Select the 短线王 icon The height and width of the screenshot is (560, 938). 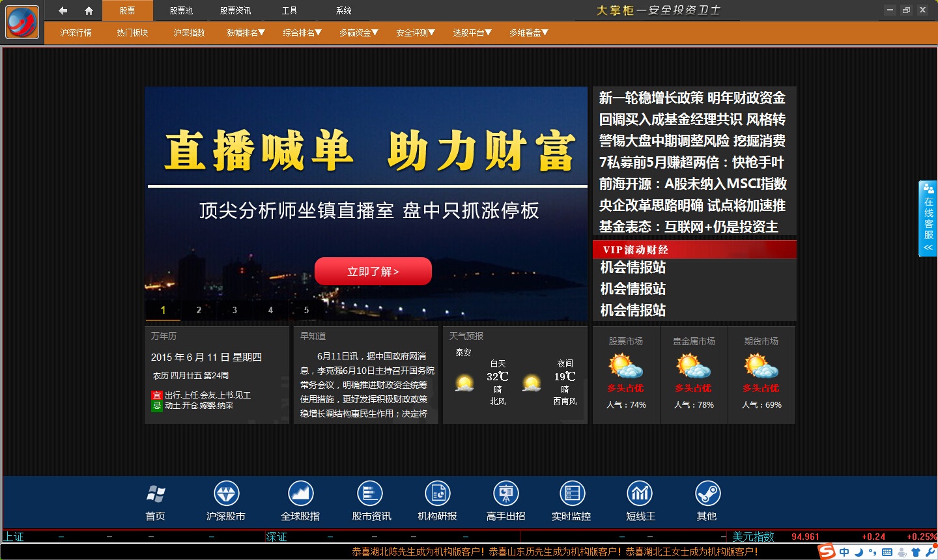pyautogui.click(x=640, y=494)
